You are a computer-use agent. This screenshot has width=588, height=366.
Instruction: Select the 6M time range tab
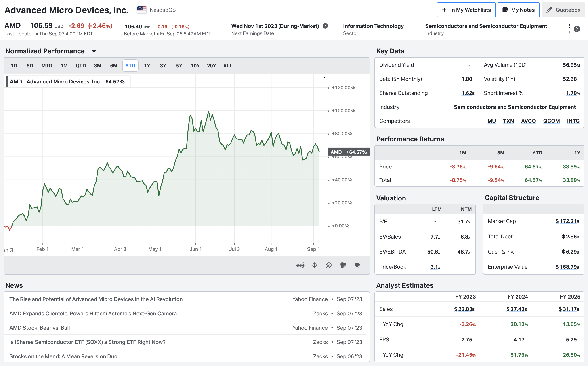[x=114, y=66]
